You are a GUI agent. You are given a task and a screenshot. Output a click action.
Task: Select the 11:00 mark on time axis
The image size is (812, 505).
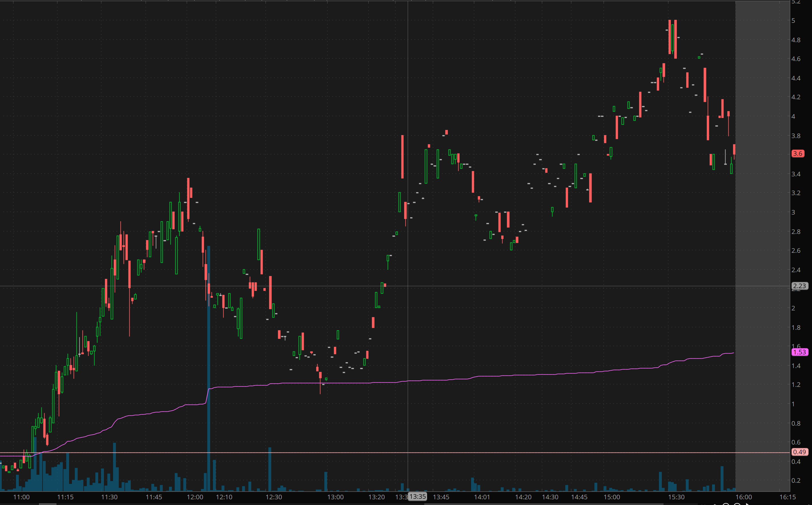click(21, 497)
